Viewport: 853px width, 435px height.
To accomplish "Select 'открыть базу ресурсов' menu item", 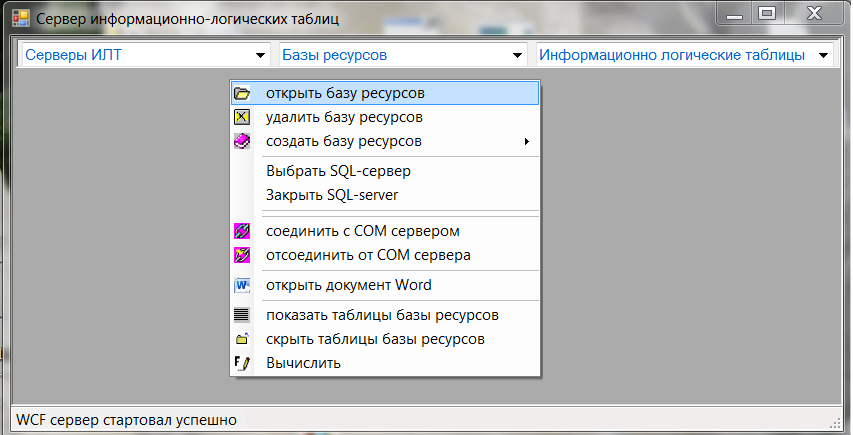I will [385, 93].
